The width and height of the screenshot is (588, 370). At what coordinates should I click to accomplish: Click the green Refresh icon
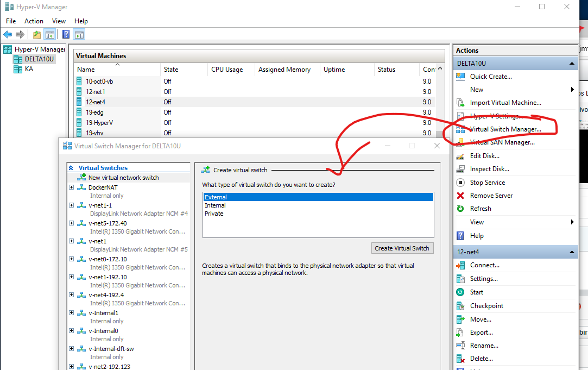click(x=460, y=209)
